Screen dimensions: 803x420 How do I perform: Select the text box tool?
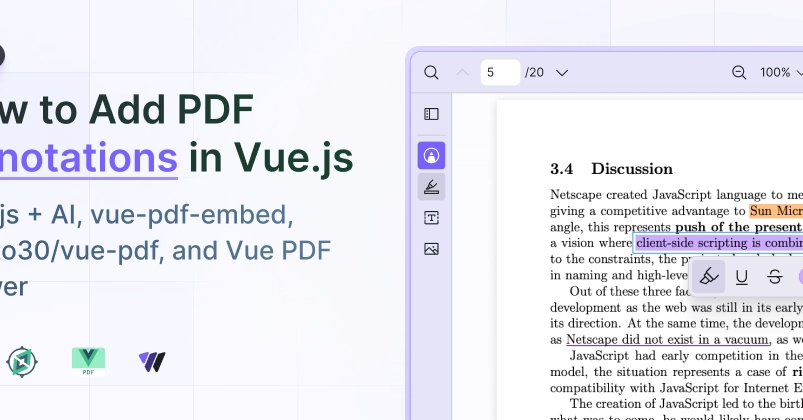pyautogui.click(x=431, y=218)
